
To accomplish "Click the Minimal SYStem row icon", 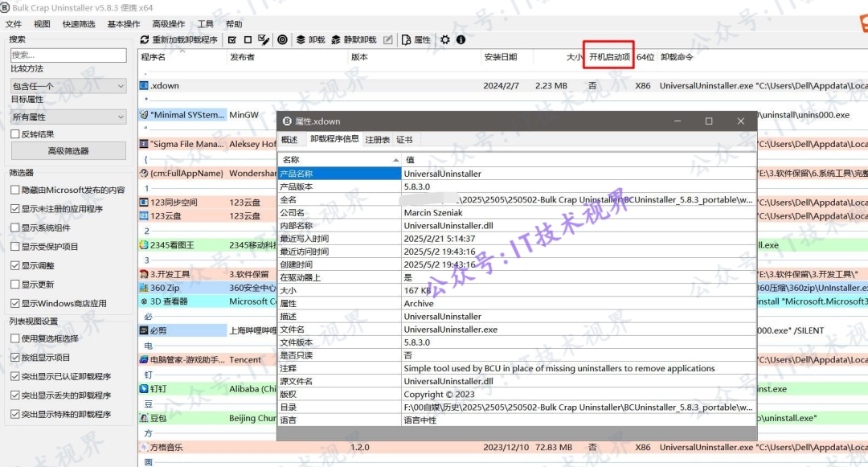I will (x=144, y=115).
